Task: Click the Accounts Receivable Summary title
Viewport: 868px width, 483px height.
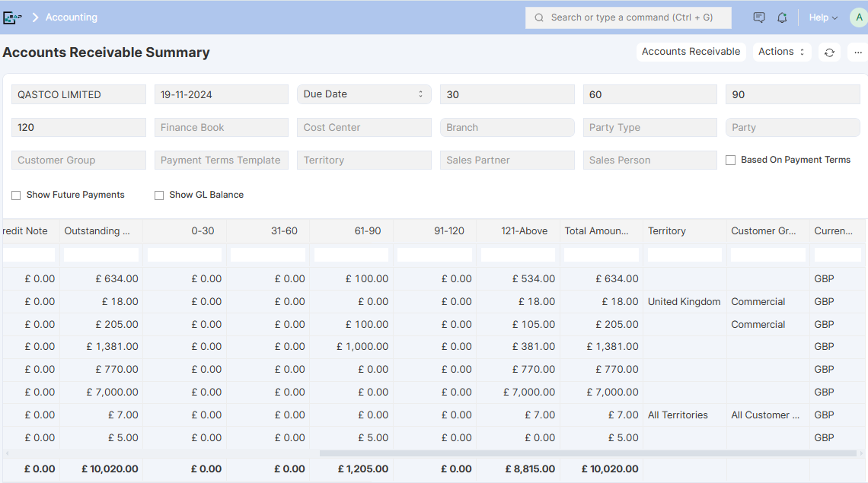Action: 107,52
